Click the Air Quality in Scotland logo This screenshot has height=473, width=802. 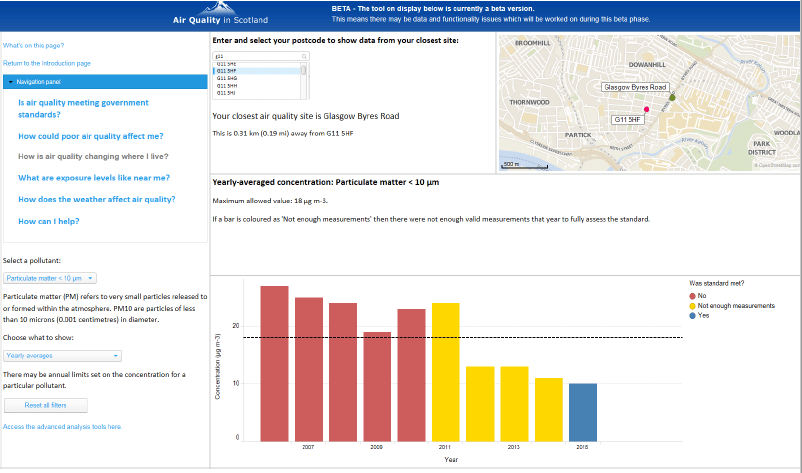click(x=220, y=14)
